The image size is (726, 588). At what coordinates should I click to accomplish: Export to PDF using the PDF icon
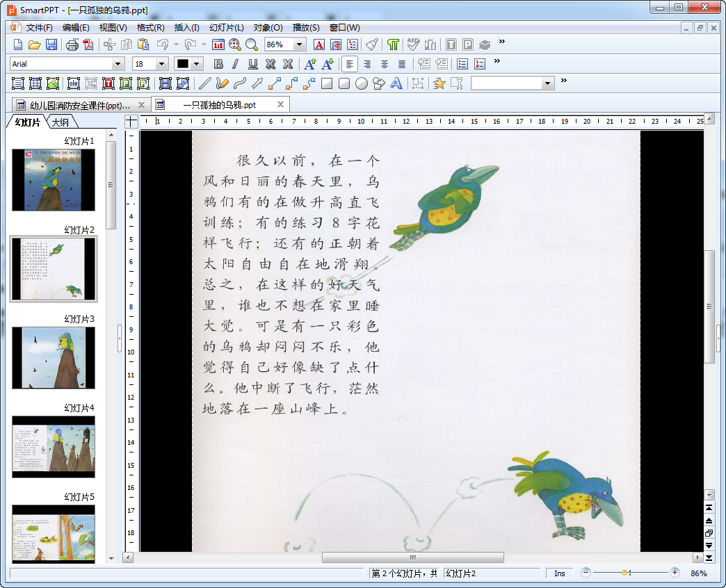click(88, 44)
